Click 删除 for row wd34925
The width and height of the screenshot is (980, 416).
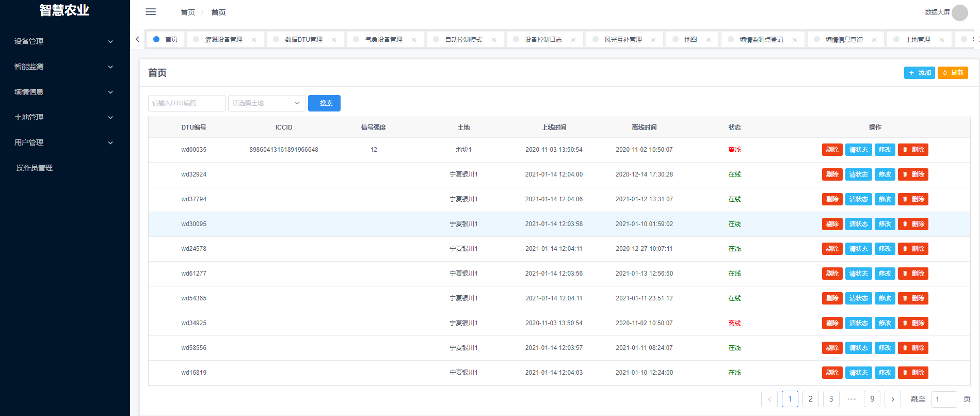pos(913,323)
